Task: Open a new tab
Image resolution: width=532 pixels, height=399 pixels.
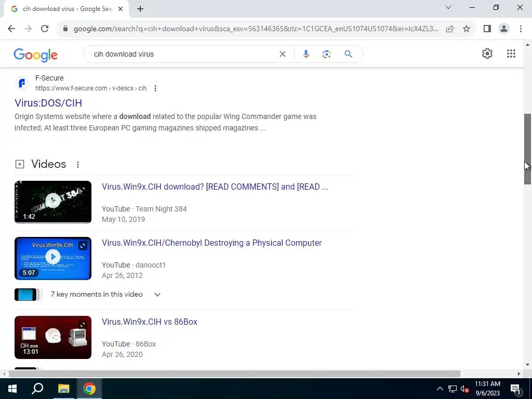Action: 140,9
